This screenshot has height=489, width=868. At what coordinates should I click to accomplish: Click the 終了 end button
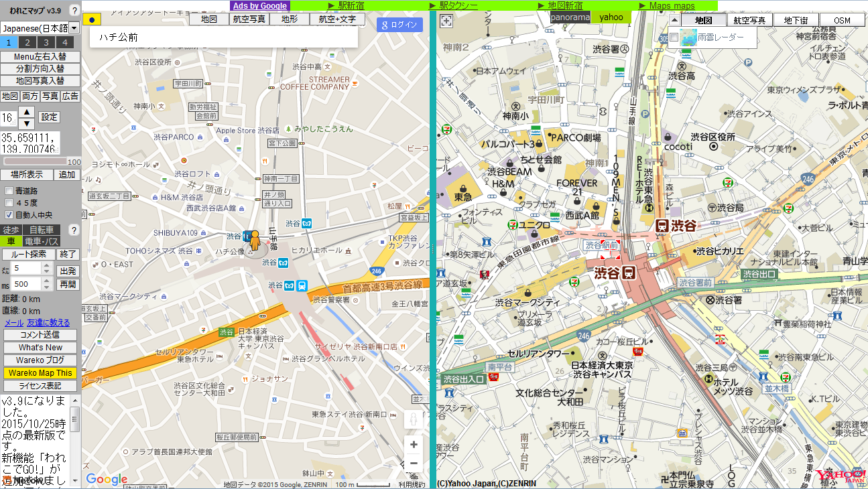pos(68,255)
